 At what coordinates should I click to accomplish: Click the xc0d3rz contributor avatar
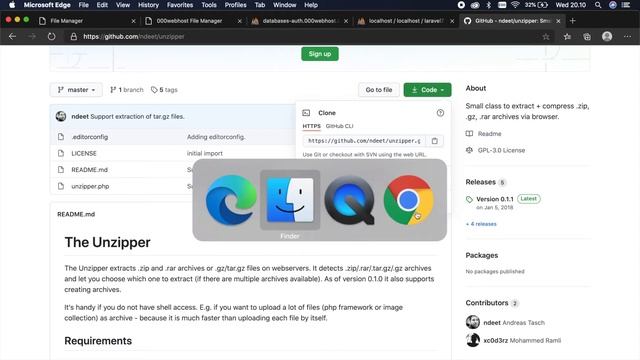473,340
